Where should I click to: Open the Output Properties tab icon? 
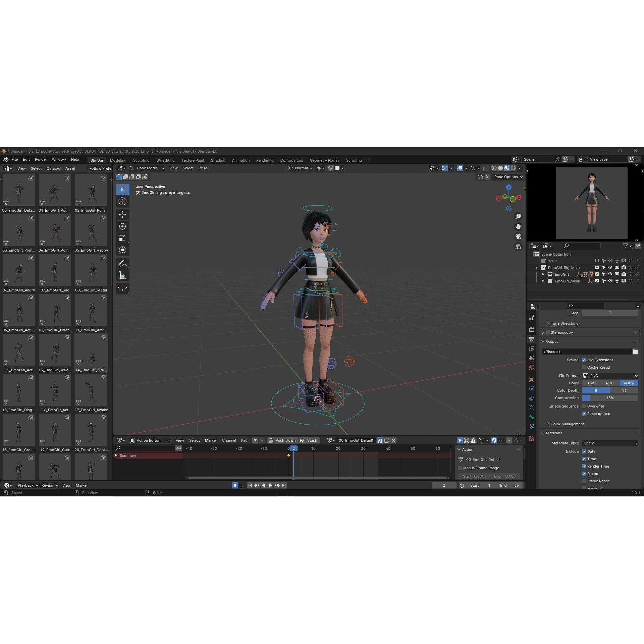[x=532, y=339]
